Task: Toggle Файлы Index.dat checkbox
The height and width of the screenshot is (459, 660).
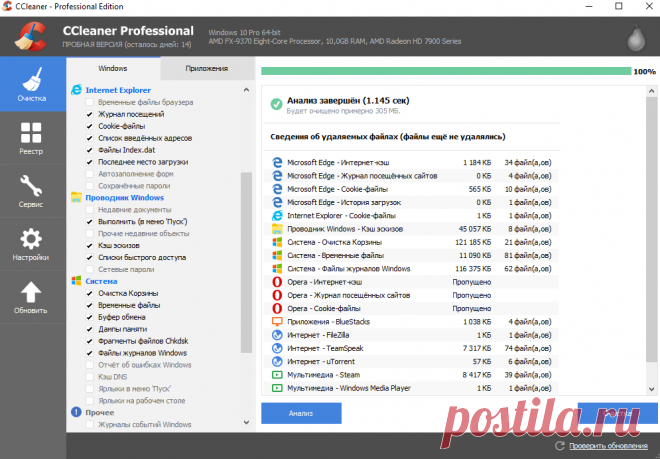Action: tap(89, 150)
